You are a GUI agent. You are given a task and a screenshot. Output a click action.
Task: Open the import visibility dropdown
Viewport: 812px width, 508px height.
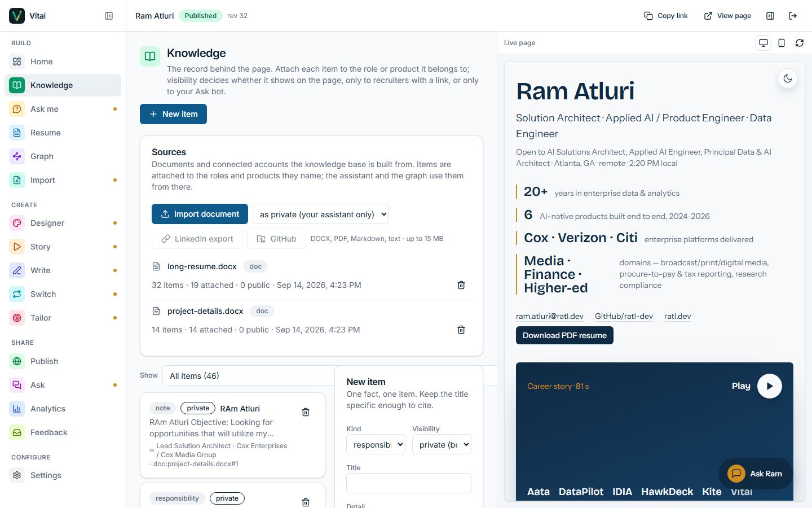pos(321,214)
